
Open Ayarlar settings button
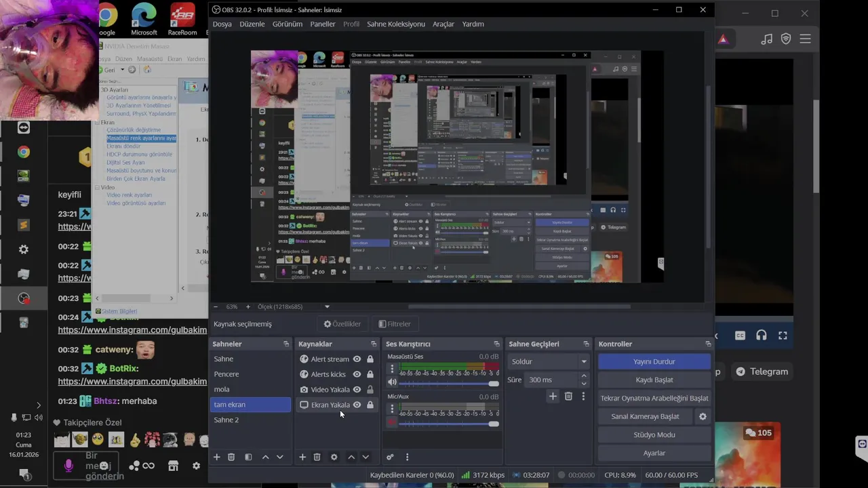coord(654,453)
